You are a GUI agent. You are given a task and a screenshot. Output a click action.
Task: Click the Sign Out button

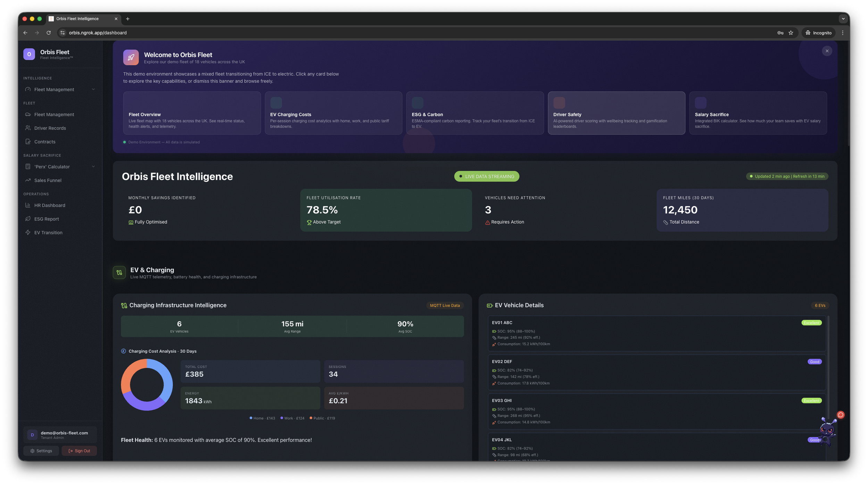click(x=79, y=451)
